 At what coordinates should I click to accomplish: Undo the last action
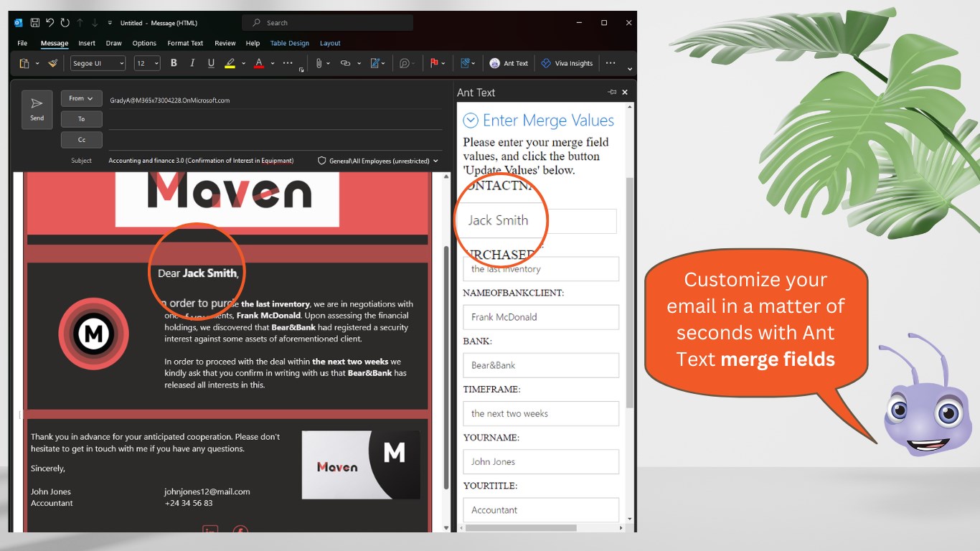click(50, 23)
